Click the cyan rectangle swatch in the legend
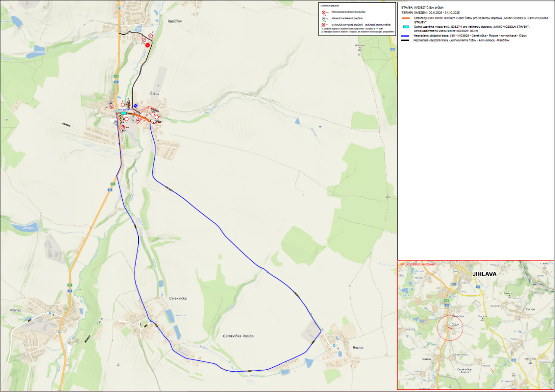This screenshot has width=555, height=392. (406, 27)
